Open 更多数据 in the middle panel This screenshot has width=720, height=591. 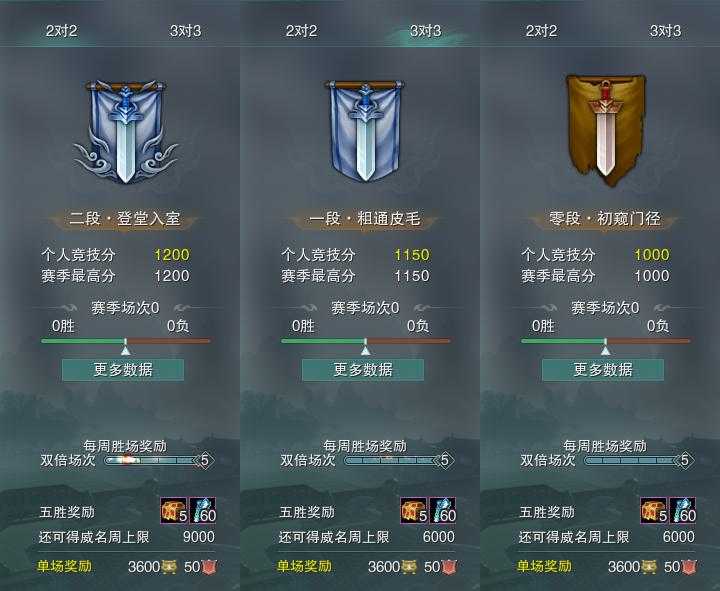(x=363, y=370)
